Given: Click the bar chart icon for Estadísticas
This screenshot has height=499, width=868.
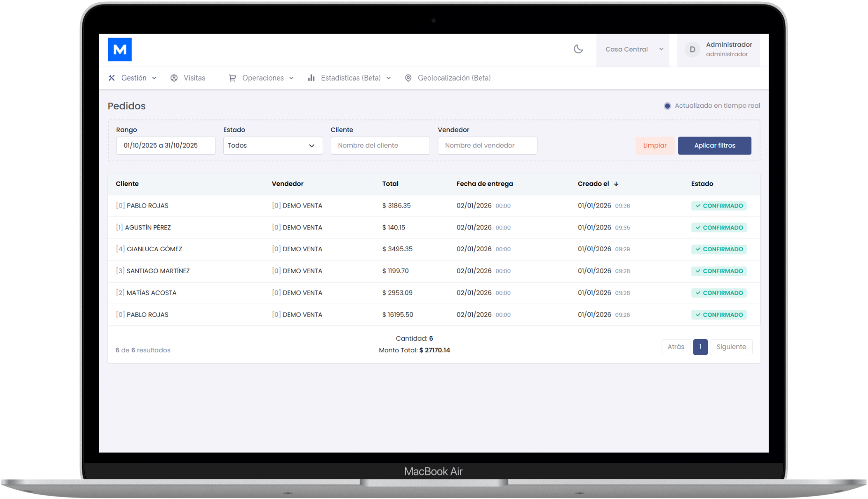Looking at the screenshot, I should pos(311,78).
